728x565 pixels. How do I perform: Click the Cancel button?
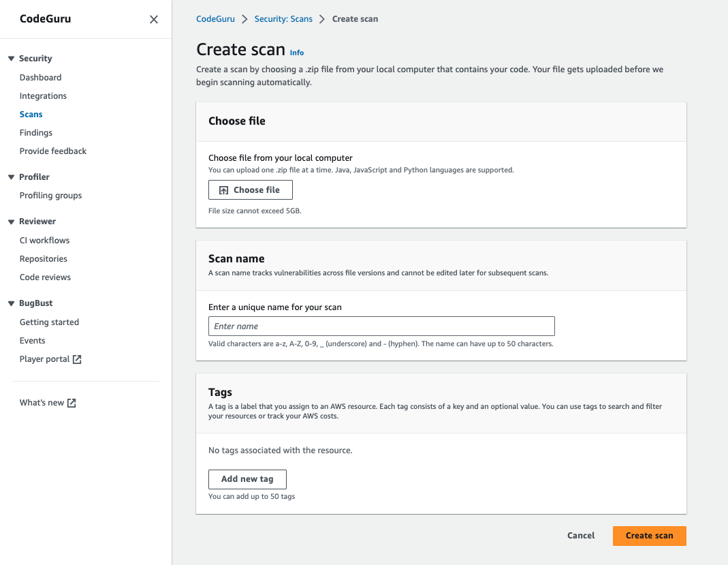(x=581, y=536)
